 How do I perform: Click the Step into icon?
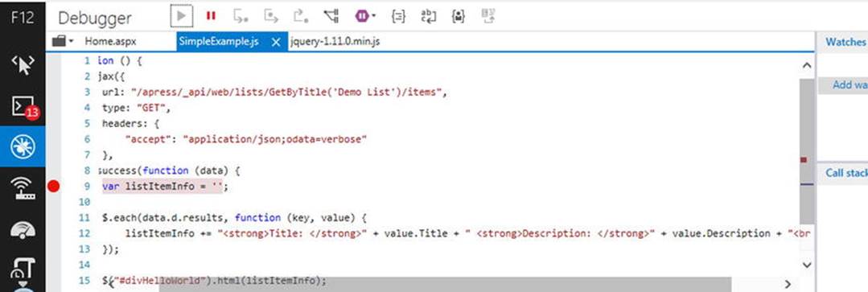pyautogui.click(x=241, y=16)
